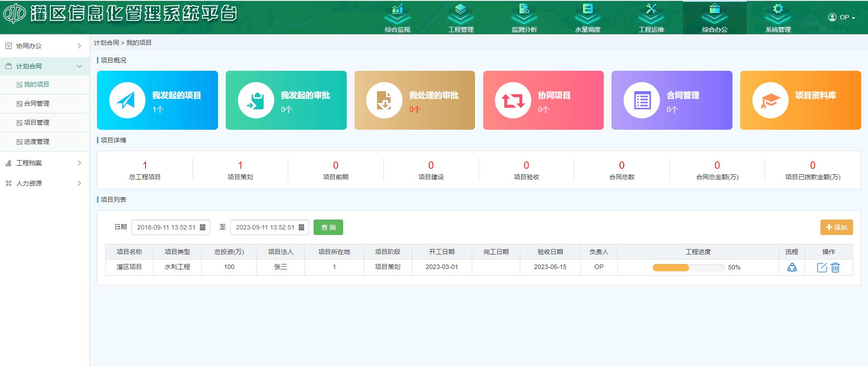The height and width of the screenshot is (367, 868).
Task: Click the edit icon in 灌区项目 row
Action: pos(822,268)
